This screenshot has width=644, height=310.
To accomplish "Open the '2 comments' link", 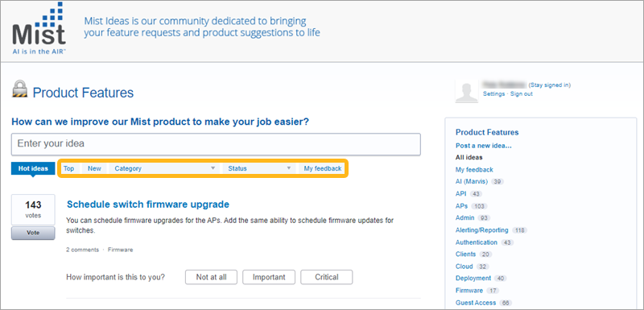I will pos(83,250).
